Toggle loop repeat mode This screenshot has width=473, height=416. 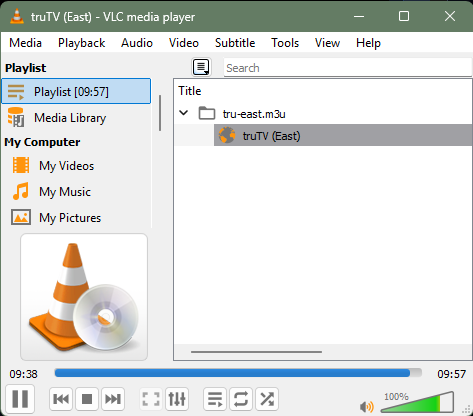[x=241, y=399]
